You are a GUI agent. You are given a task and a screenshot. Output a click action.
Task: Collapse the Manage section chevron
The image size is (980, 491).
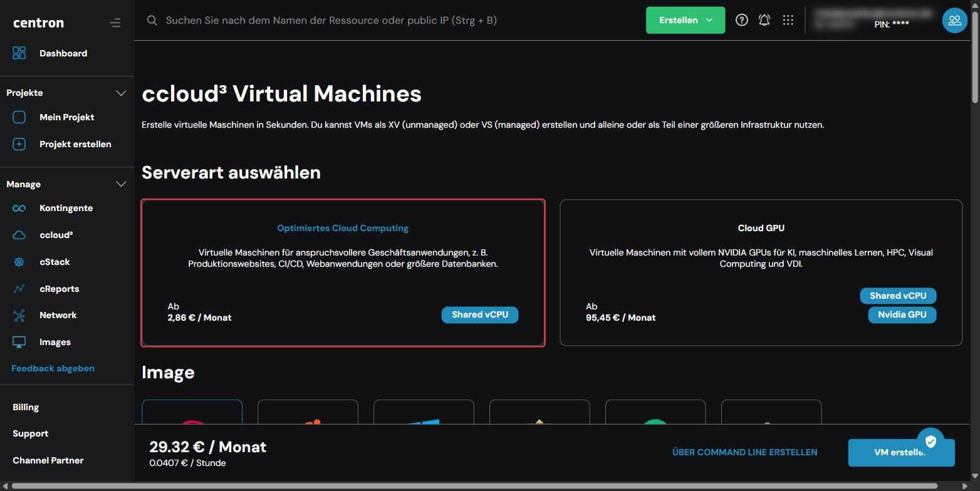[121, 184]
